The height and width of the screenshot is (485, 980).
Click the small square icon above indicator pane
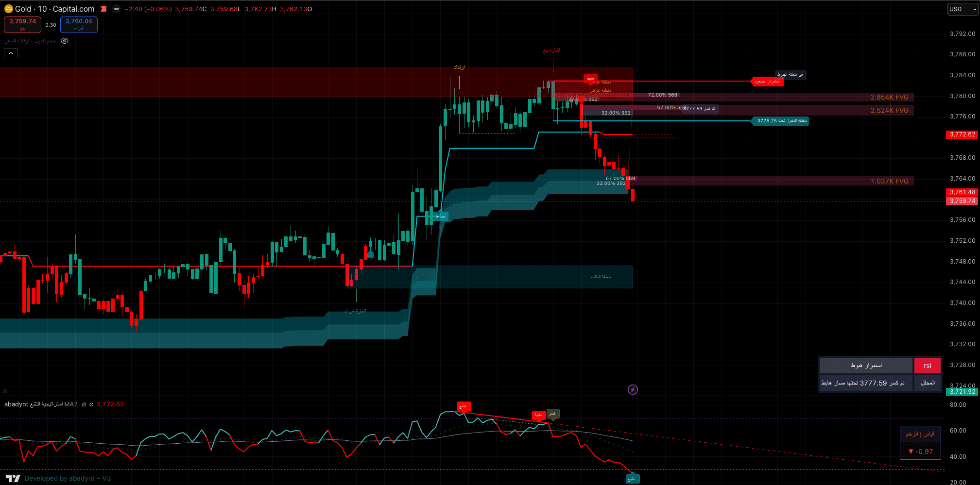coord(5,390)
